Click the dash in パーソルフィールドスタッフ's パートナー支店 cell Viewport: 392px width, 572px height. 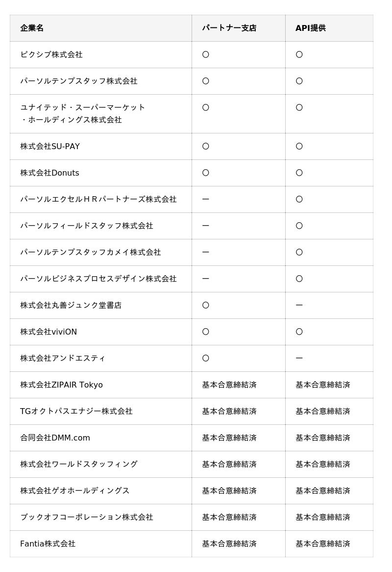(x=206, y=226)
